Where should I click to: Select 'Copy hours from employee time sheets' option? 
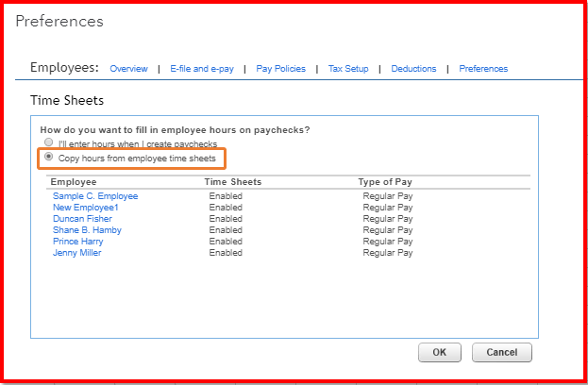[49, 158]
